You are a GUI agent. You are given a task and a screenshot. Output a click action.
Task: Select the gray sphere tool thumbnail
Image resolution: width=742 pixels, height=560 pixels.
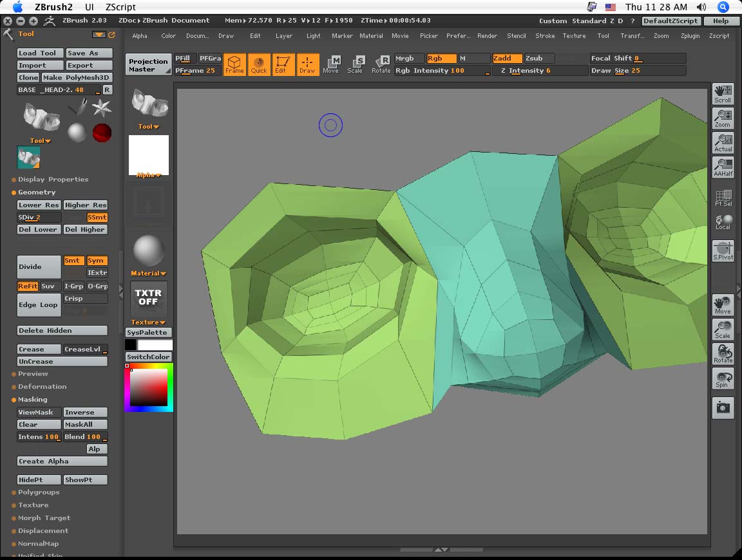coord(77,133)
